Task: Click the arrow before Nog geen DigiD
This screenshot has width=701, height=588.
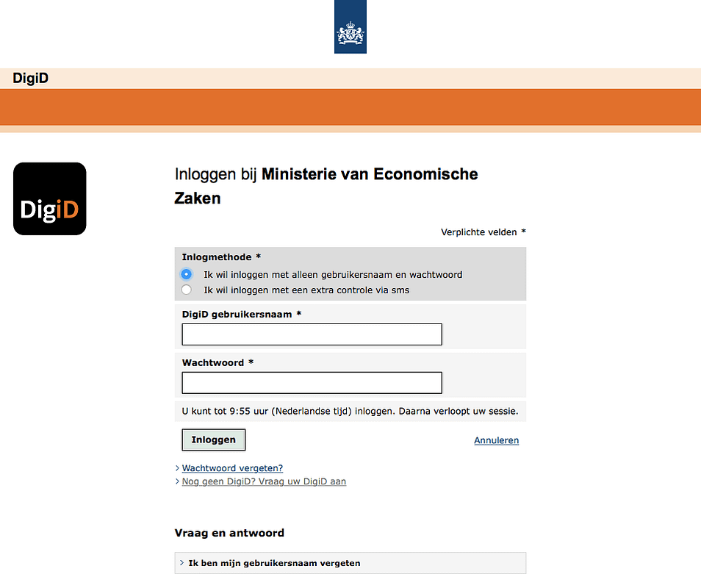Action: [x=177, y=482]
